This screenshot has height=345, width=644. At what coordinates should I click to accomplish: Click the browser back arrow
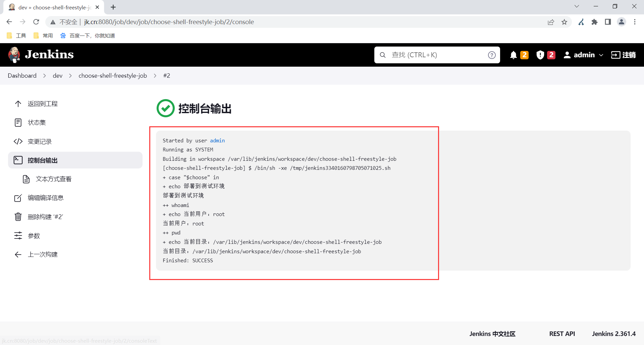click(9, 22)
